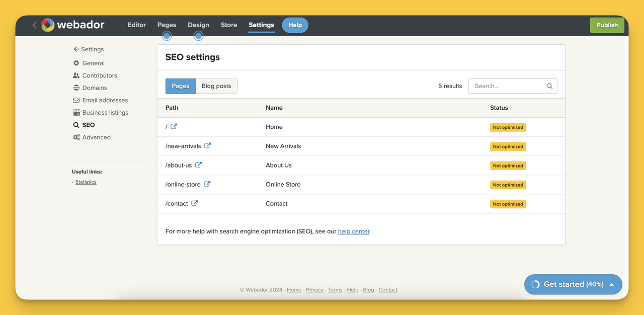The image size is (644, 315).
Task: Click the Contributors people icon
Action: [76, 75]
